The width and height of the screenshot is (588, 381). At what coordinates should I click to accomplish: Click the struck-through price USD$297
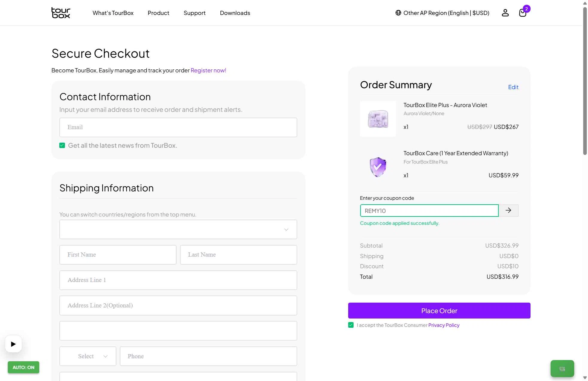[480, 127]
